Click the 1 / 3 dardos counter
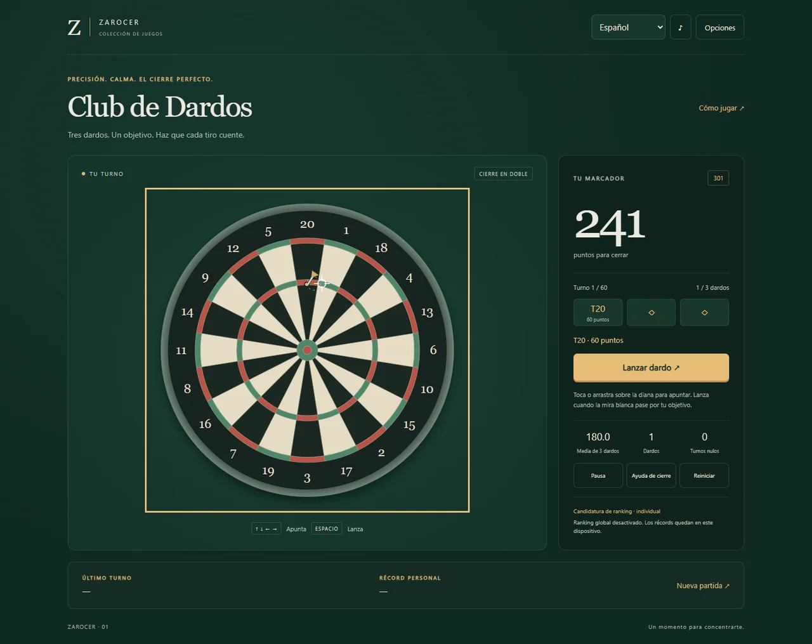Viewport: 812px width, 644px height. coord(712,287)
